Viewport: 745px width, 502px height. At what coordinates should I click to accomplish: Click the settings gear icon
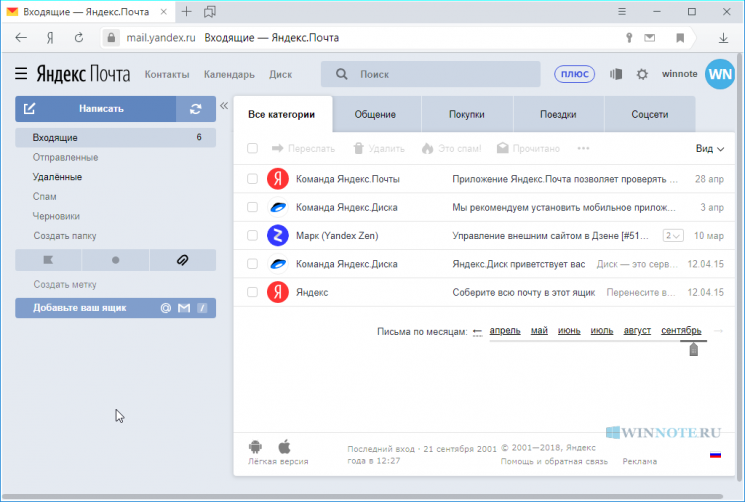point(642,74)
